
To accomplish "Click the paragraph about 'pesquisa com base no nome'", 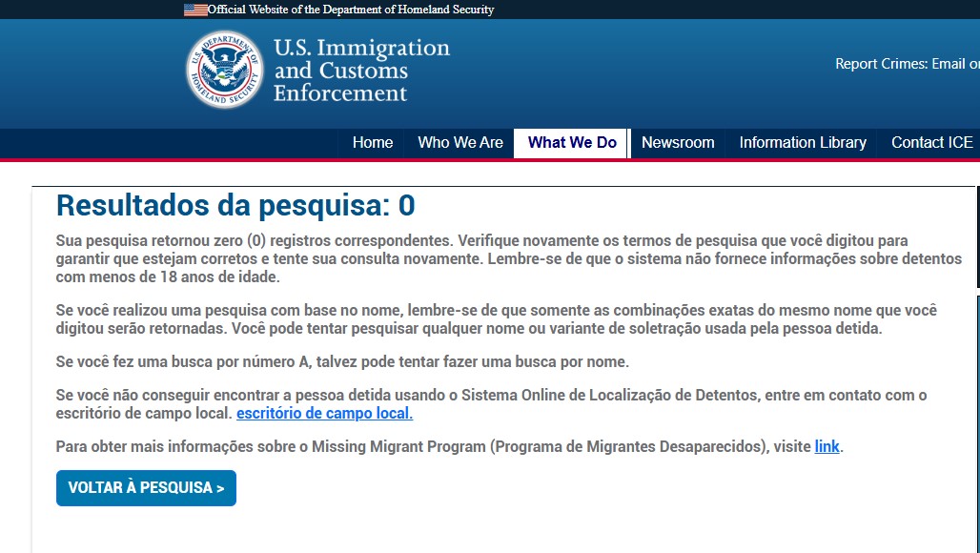I will coord(496,319).
